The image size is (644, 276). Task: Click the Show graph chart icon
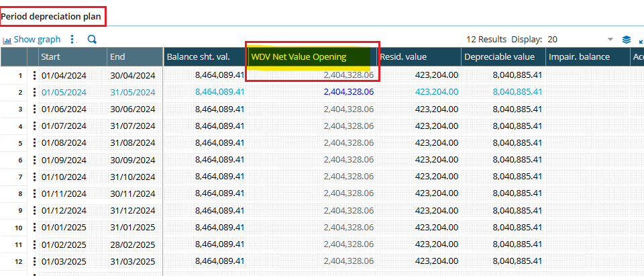(x=7, y=40)
